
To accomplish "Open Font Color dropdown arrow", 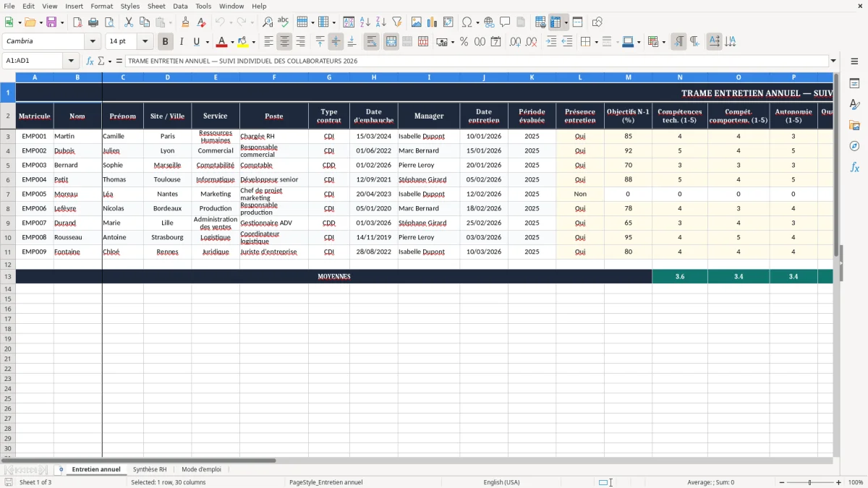I will pyautogui.click(x=231, y=42).
